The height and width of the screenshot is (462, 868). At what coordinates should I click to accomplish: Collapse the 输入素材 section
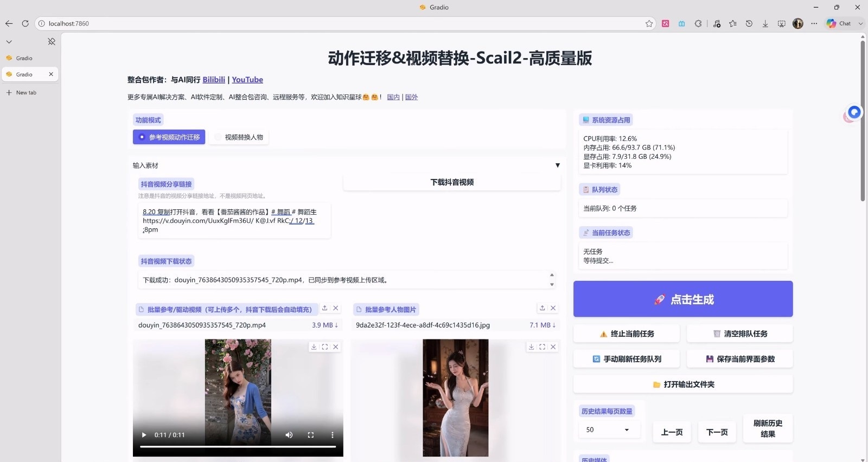[x=557, y=165]
